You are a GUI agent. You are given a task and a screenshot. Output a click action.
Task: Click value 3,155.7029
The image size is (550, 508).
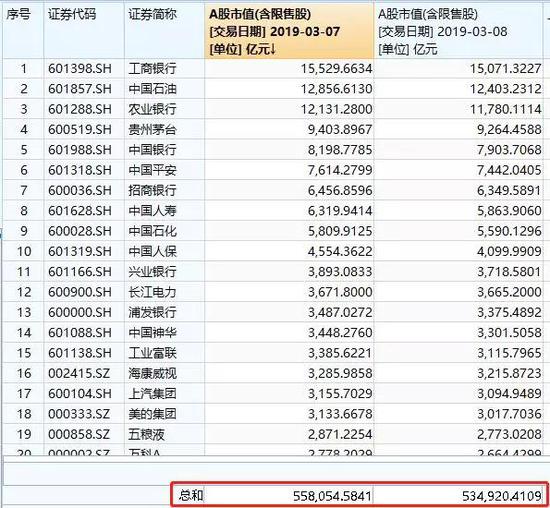click(x=340, y=394)
